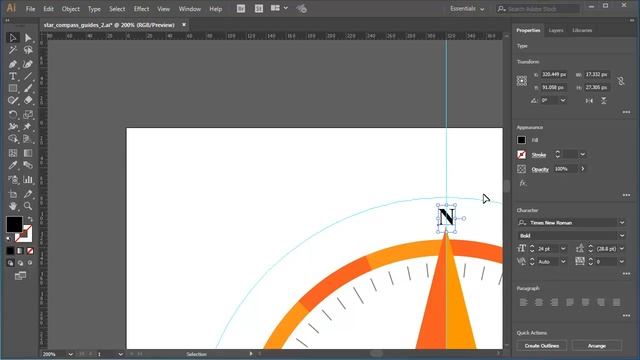Screen dimensions: 640x360
Task: Expand the leading value dropdown
Action: [x=622, y=249]
